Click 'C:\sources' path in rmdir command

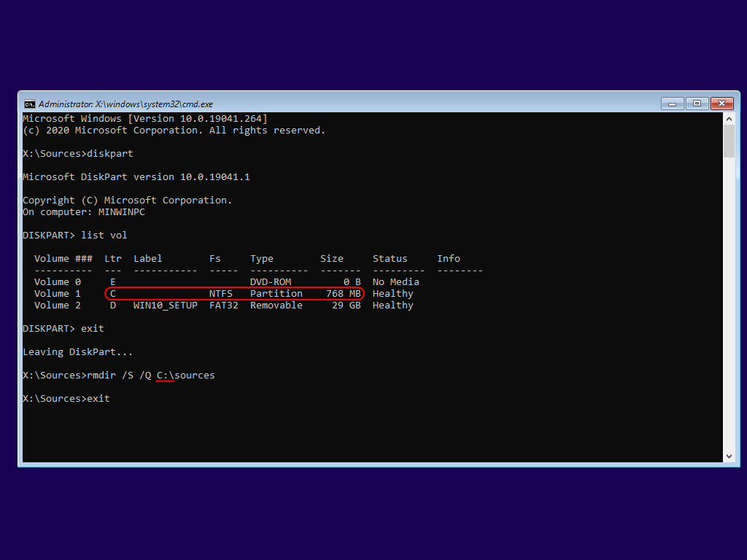[186, 376]
